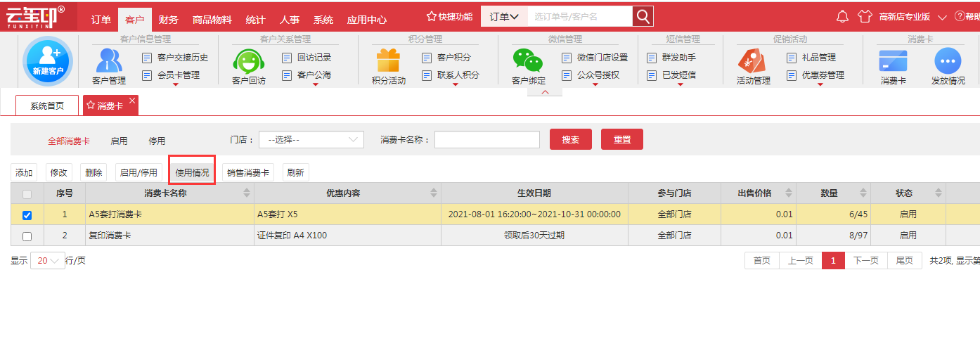Open 回访记录 item

pyautogui.click(x=307, y=58)
